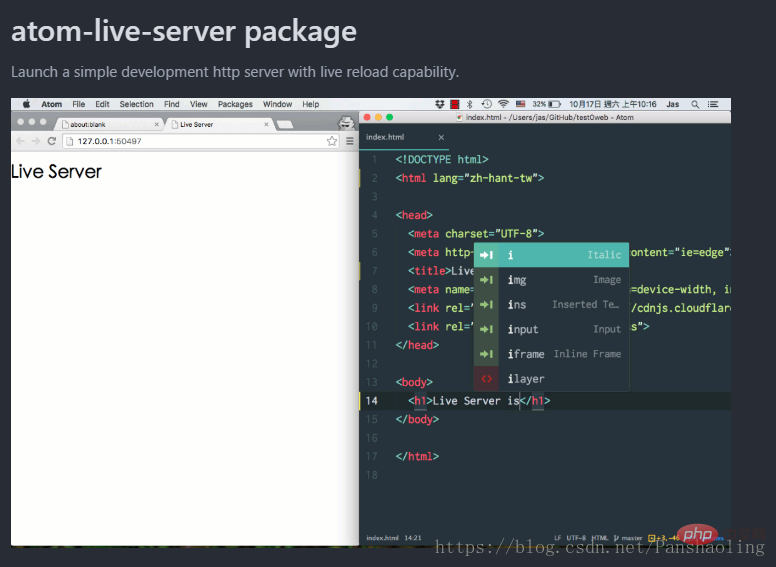Close the Live Server browser tab
This screenshot has height=567, width=776.
(x=266, y=124)
